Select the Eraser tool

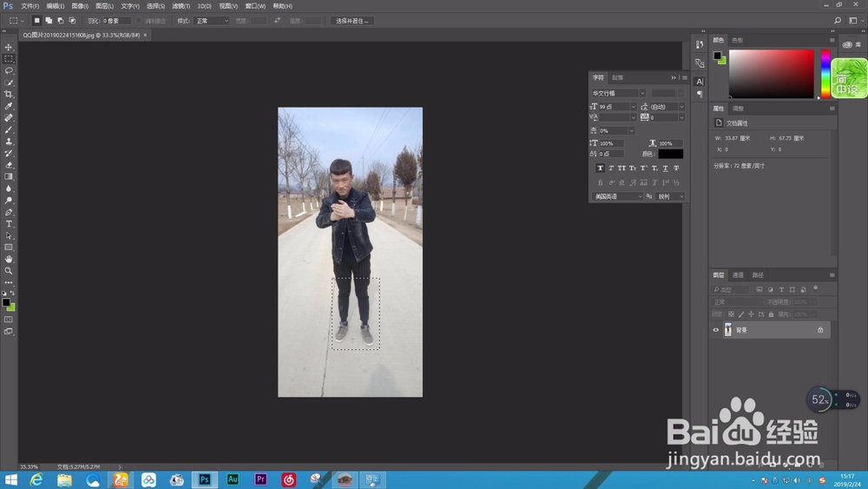pyautogui.click(x=9, y=165)
